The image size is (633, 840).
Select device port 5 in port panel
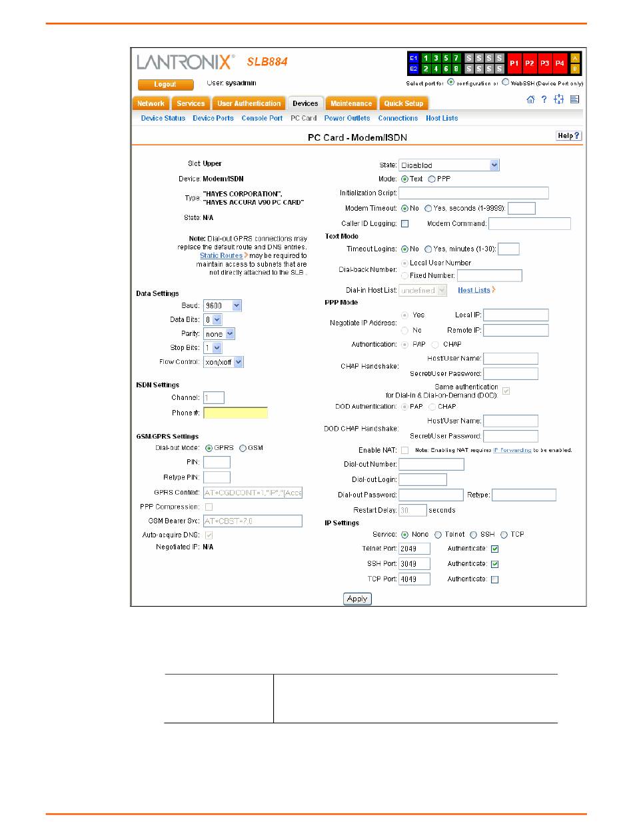coord(446,58)
